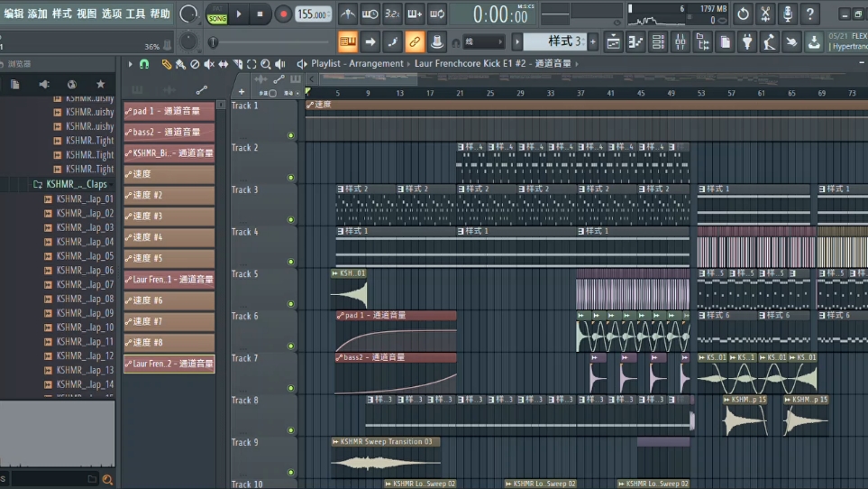Click the tempo field showing 155.000
Screen dimensions: 868x489
[x=314, y=14]
